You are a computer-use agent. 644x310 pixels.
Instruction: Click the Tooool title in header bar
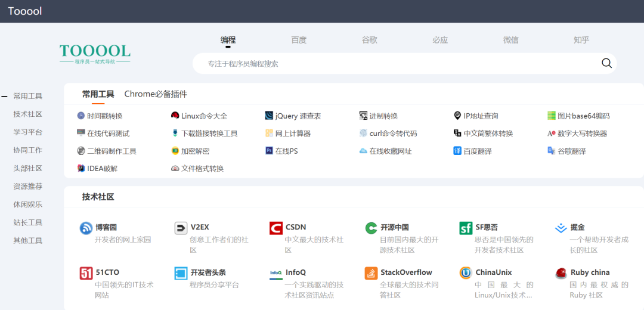tap(24, 11)
